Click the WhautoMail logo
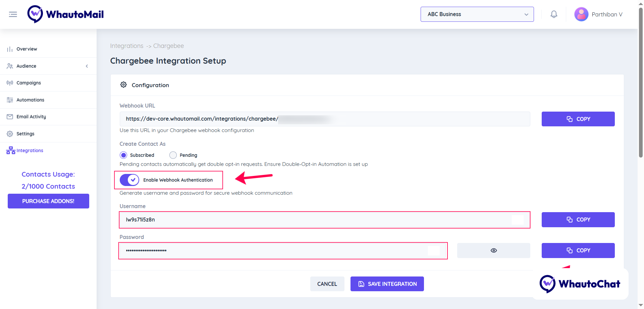The image size is (644, 309). 66,14
